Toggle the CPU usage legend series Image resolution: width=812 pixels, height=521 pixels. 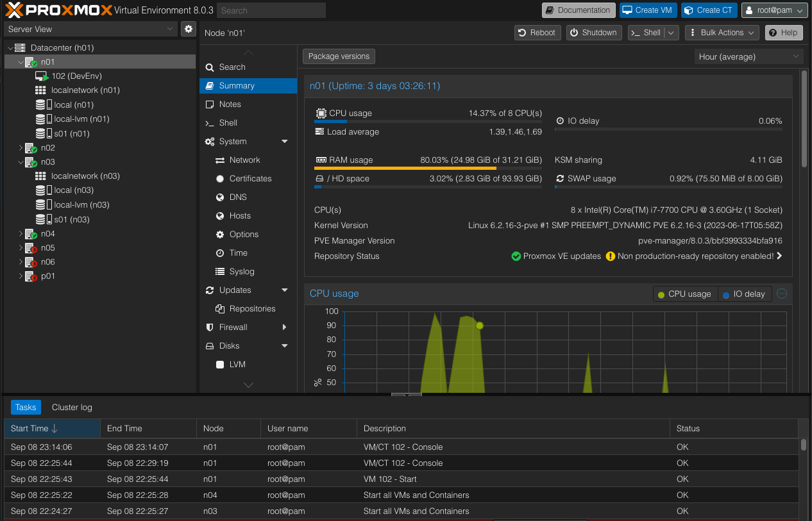(684, 294)
